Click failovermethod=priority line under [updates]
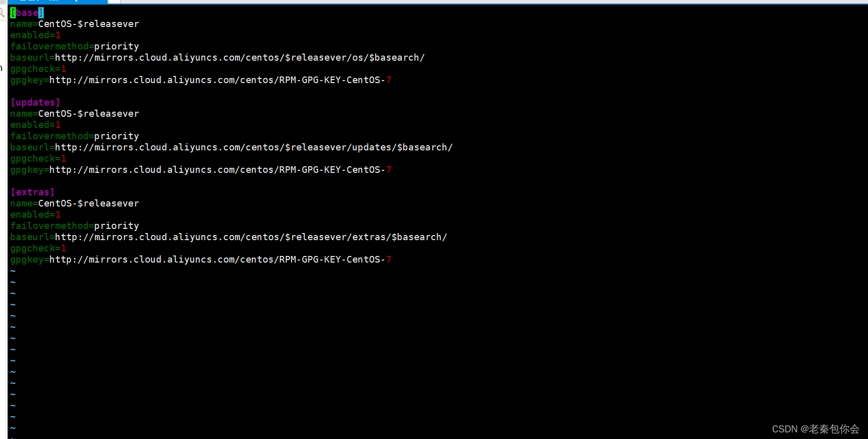 tap(74, 136)
